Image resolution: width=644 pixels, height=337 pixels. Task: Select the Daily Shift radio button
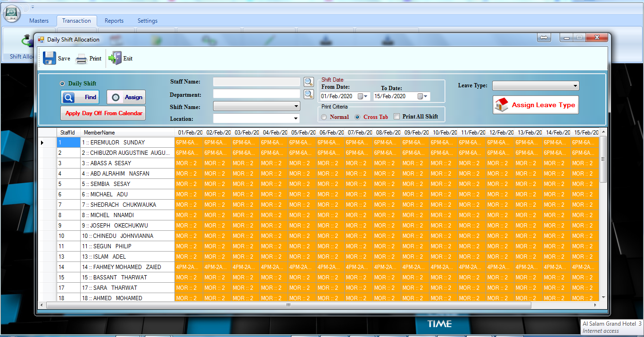pos(62,84)
